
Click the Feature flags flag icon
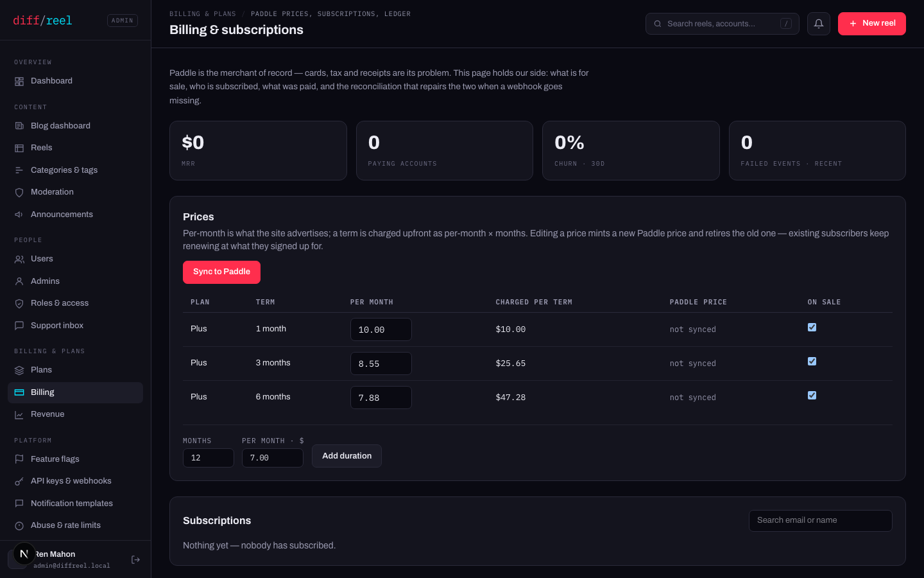coord(19,459)
